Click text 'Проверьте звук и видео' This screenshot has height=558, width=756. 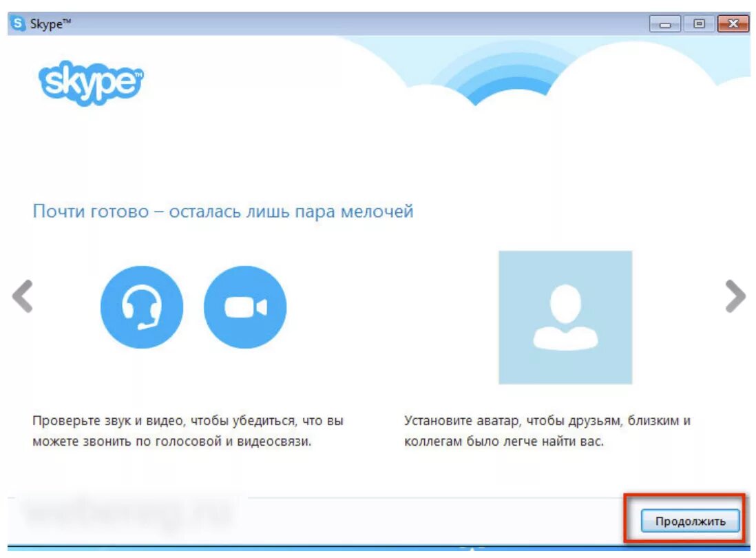tap(109, 420)
